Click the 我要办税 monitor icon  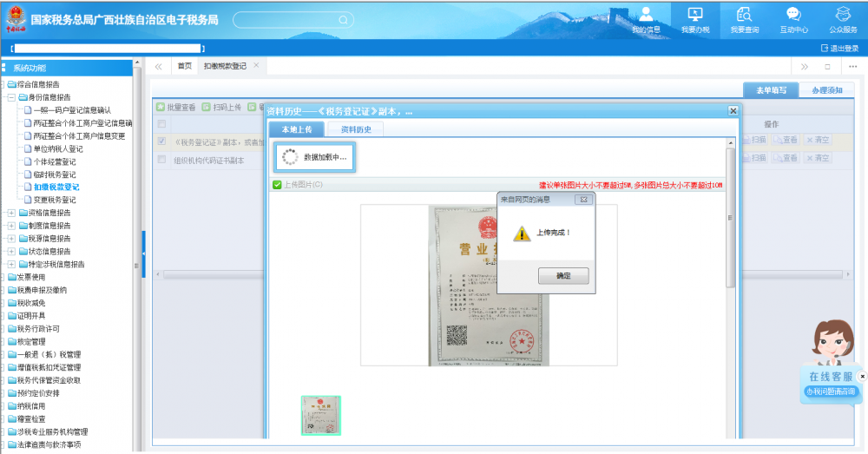pyautogui.click(x=694, y=14)
